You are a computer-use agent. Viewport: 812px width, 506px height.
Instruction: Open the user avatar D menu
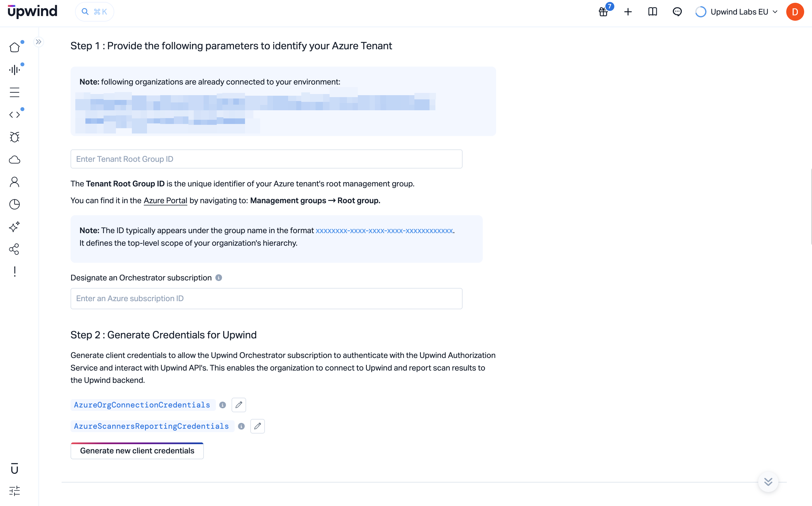(795, 12)
